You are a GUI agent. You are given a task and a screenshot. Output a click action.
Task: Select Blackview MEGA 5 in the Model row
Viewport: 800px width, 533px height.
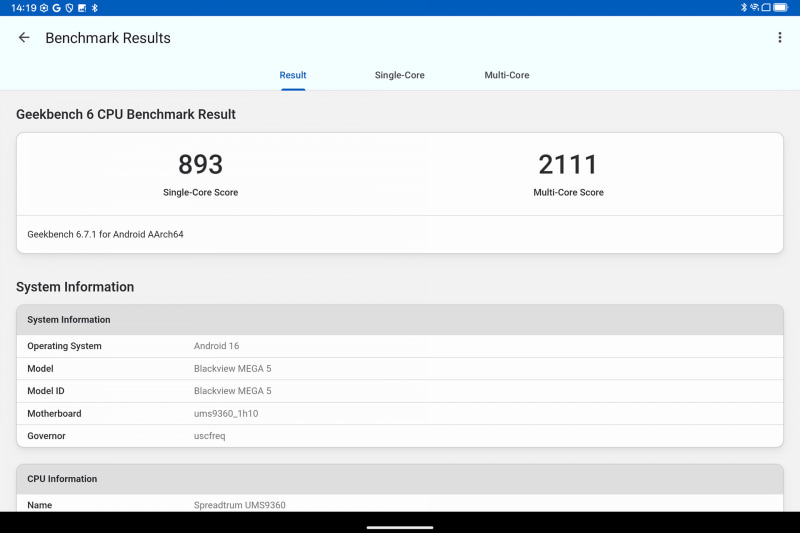233,368
